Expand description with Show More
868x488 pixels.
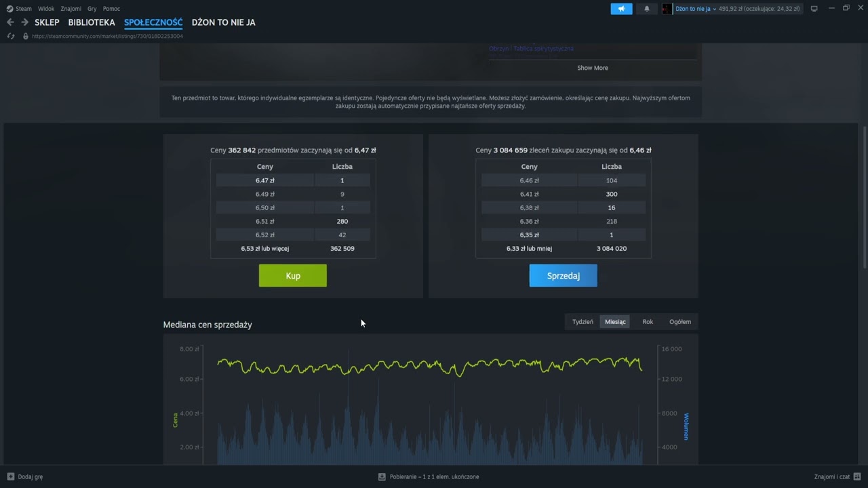coord(593,68)
